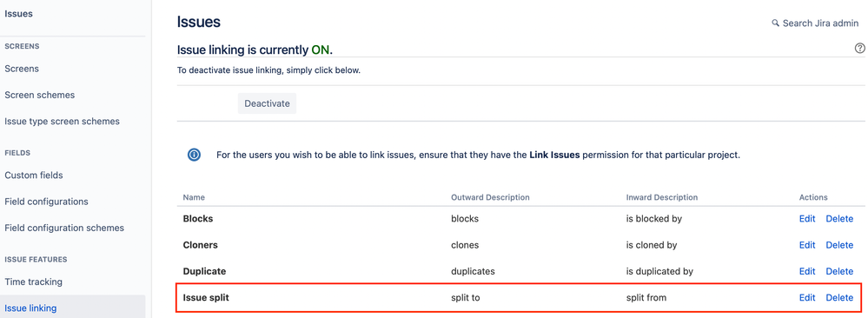This screenshot has height=318, width=868.
Task: Delete the Cloners link type
Action: 839,245
